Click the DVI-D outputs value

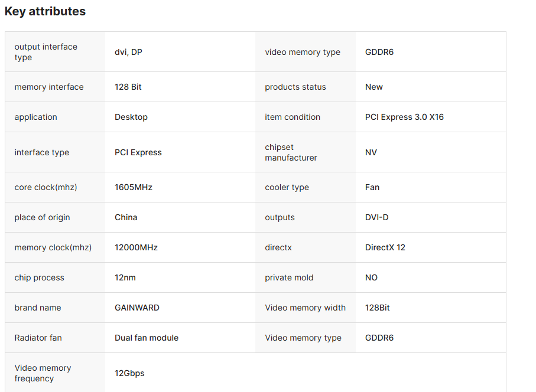coord(376,217)
